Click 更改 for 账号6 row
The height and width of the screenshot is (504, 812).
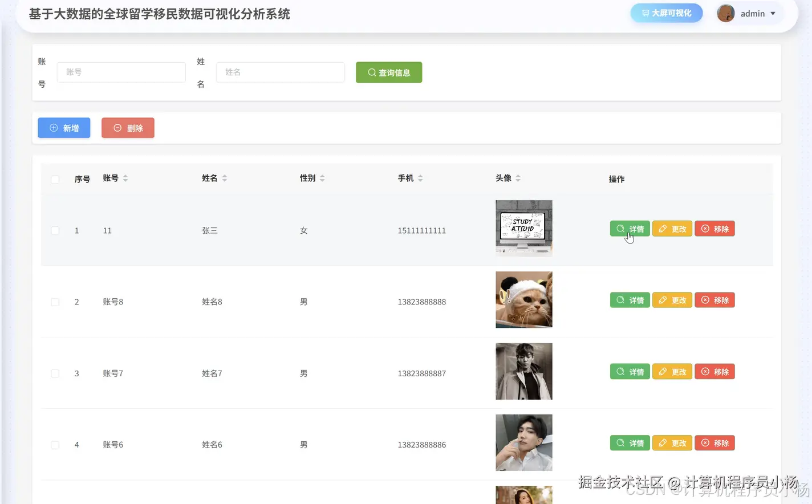click(672, 443)
